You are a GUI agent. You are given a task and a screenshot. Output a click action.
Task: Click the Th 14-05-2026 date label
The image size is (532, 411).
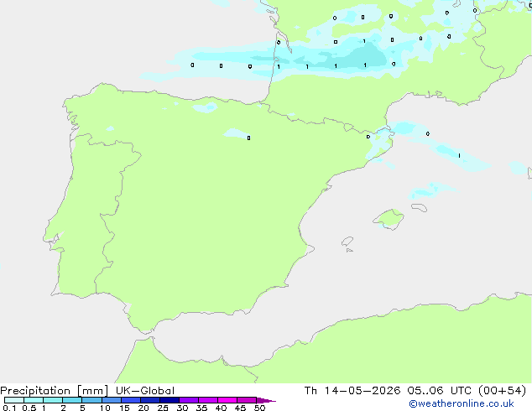352,391
